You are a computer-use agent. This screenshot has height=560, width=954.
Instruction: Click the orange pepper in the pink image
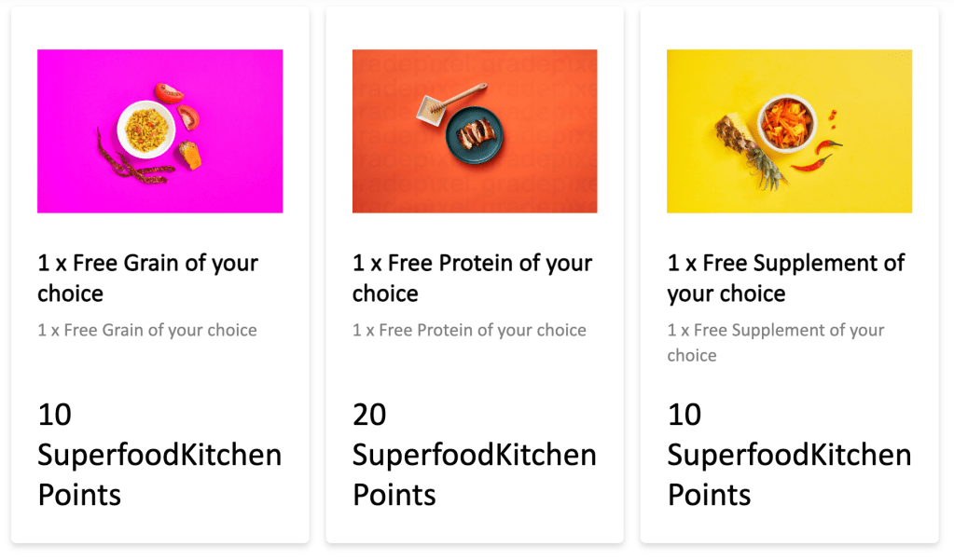pos(190,154)
